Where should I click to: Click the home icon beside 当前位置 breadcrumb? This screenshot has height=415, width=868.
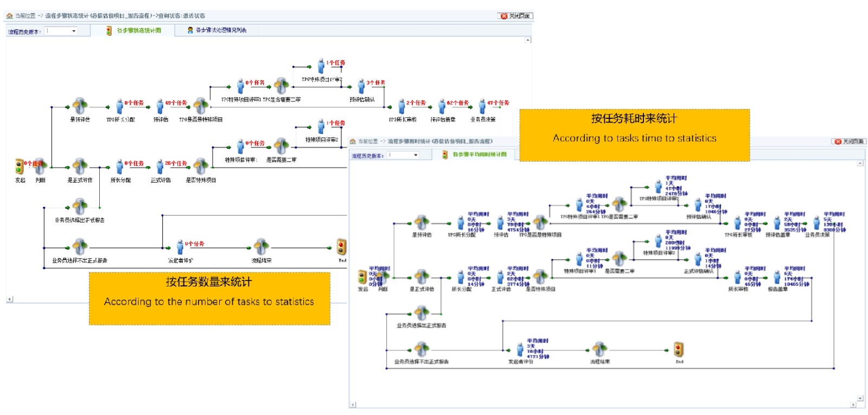point(9,16)
